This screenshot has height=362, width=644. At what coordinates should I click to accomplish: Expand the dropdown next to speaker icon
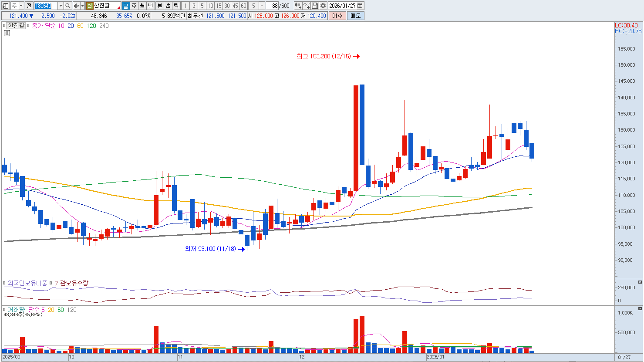(x=82, y=6)
